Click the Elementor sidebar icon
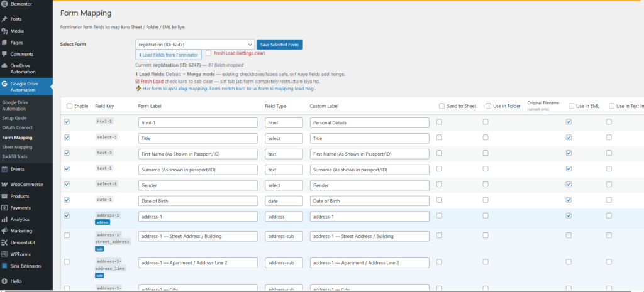The height and width of the screenshot is (292, 644). (x=4, y=4)
